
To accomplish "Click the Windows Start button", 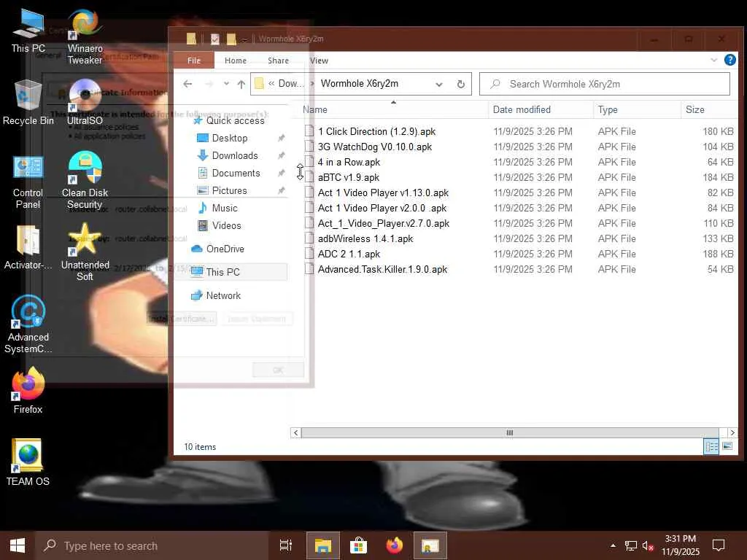I will click(18, 545).
